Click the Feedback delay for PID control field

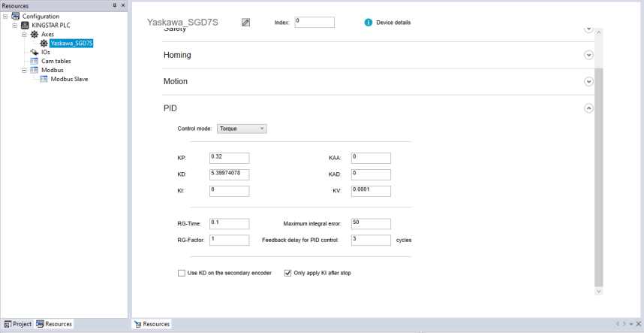[x=371, y=240]
